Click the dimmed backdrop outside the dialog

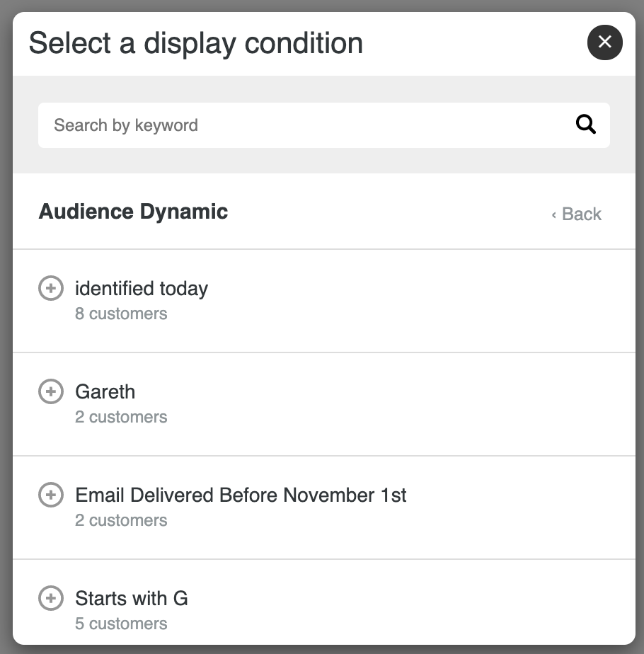point(6,327)
